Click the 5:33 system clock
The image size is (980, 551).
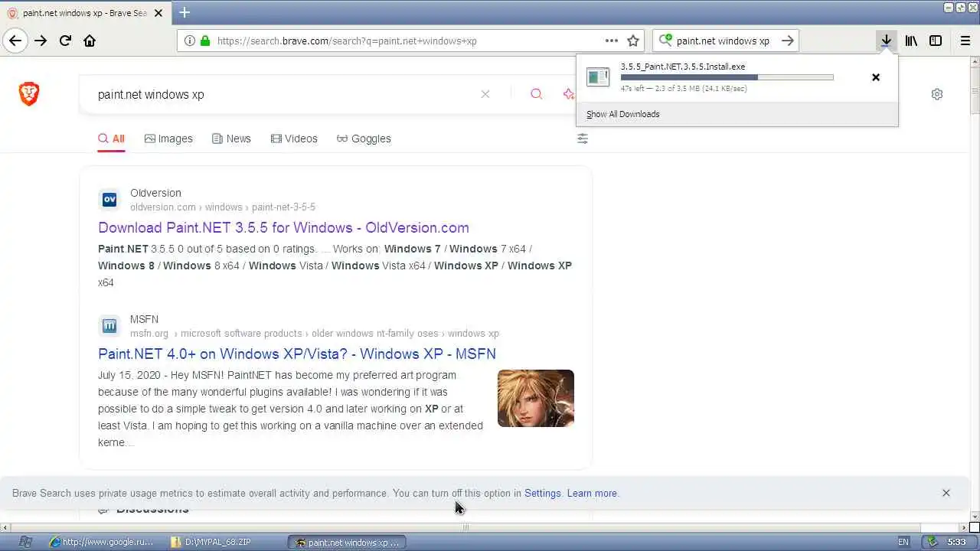(x=957, y=542)
